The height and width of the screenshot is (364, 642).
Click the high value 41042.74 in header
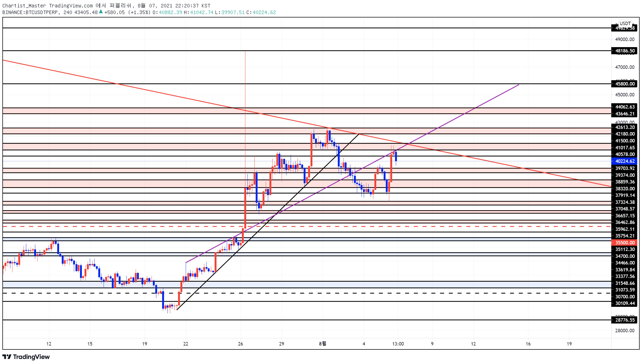(x=202, y=12)
